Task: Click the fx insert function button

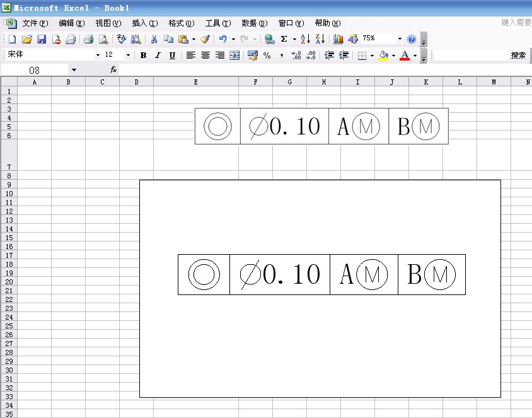Action: (113, 70)
